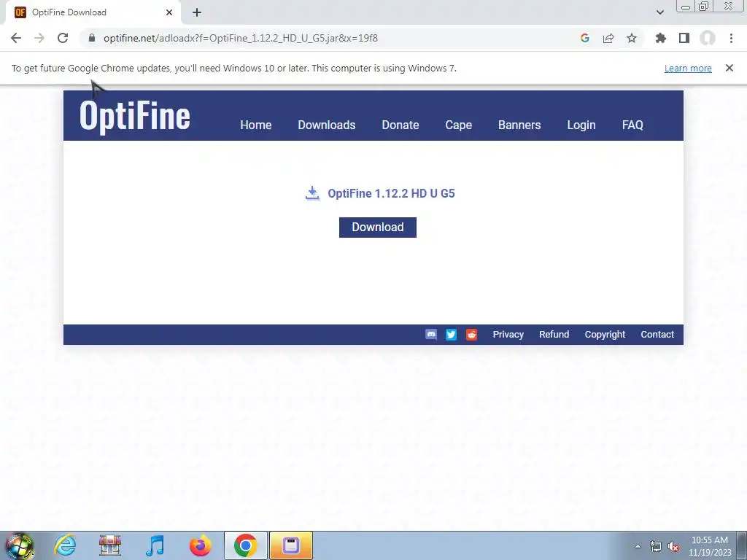Open the purple app in taskbar
Screen dimensions: 747x560
[x=290, y=545]
